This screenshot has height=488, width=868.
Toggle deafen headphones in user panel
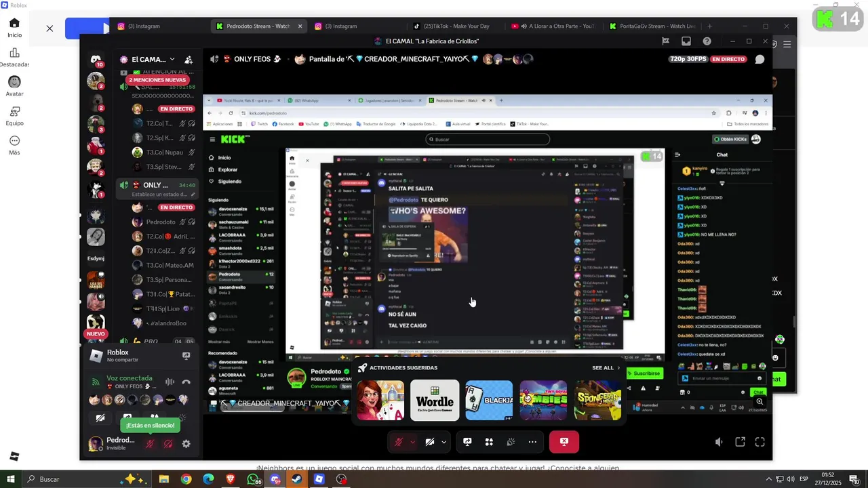pos(168,444)
